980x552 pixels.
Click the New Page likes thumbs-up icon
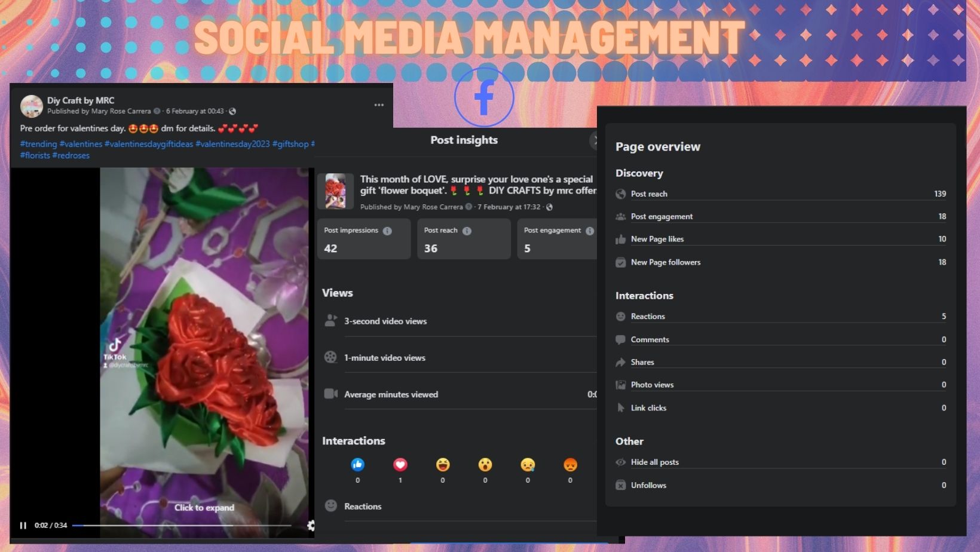tap(621, 239)
